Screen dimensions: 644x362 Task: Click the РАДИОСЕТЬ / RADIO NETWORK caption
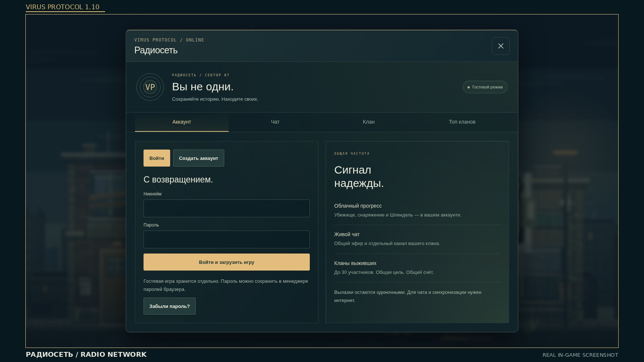pyautogui.click(x=86, y=354)
